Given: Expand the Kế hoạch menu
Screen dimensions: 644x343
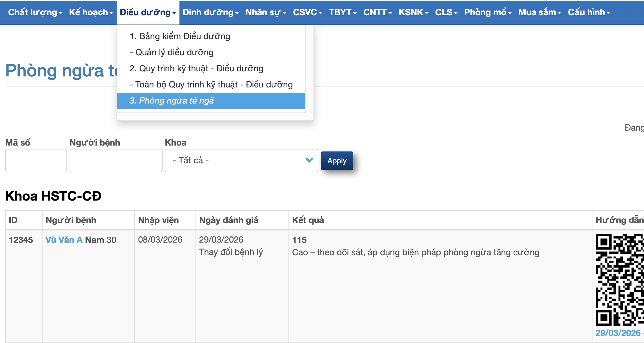Looking at the screenshot, I should tap(91, 12).
